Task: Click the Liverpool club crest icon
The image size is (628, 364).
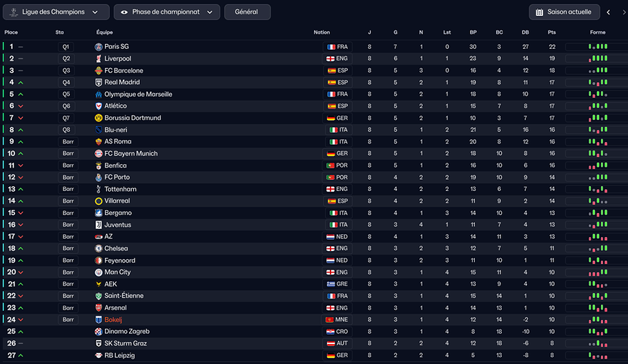Action: (99, 59)
